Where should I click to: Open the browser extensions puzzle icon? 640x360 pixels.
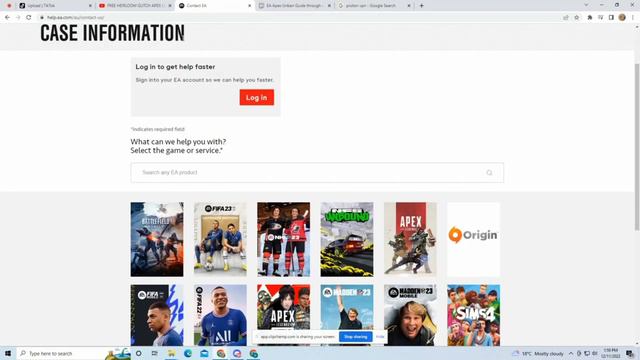click(x=590, y=18)
